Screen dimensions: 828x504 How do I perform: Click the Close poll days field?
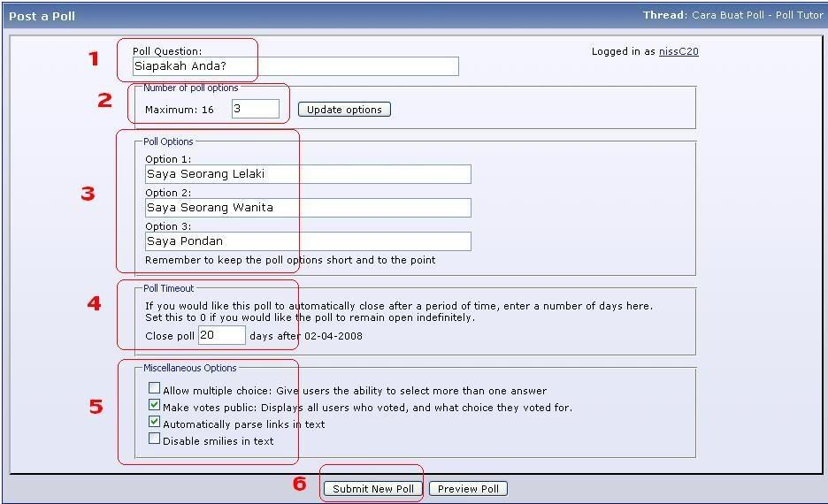point(222,335)
